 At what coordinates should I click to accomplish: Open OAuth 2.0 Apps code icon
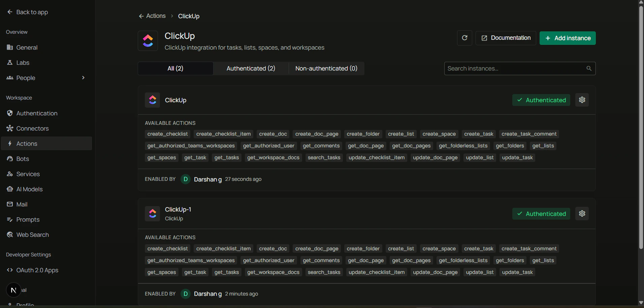point(10,270)
